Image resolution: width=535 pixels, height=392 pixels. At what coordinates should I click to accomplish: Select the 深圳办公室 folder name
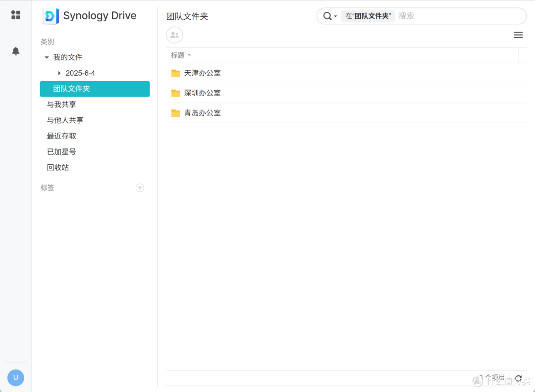[202, 93]
